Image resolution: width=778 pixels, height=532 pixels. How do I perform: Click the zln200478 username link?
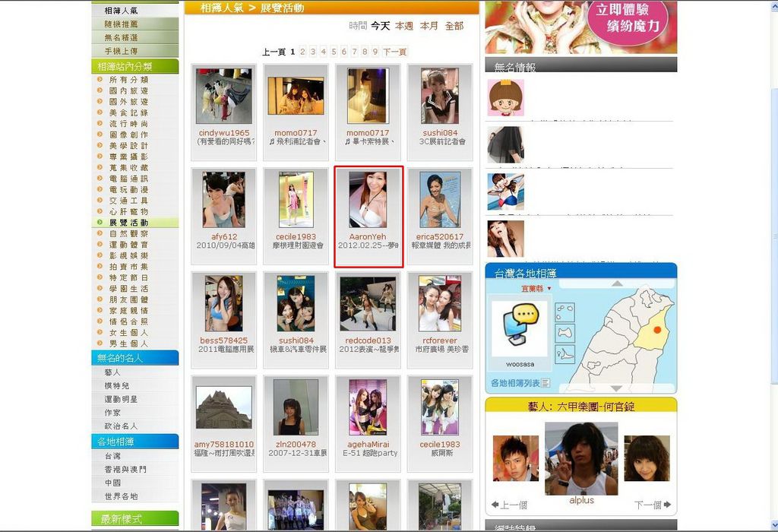tap(296, 444)
